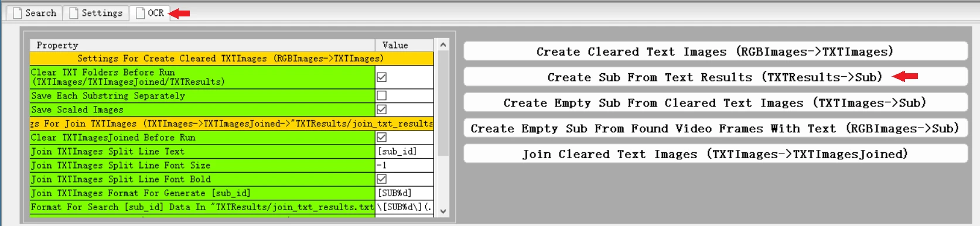Switch to the Search tab
The width and height of the screenshot is (980, 226).
tap(35, 13)
